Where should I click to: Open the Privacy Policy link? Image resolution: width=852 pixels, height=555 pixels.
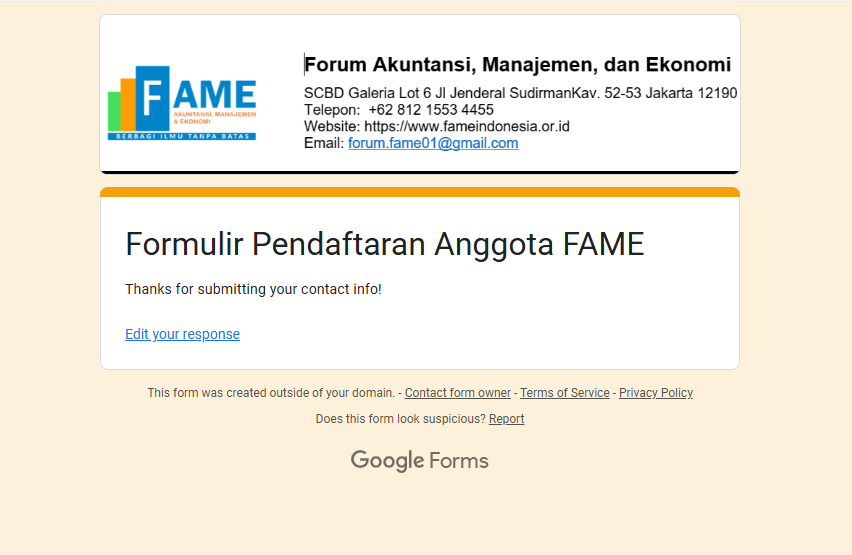(655, 393)
